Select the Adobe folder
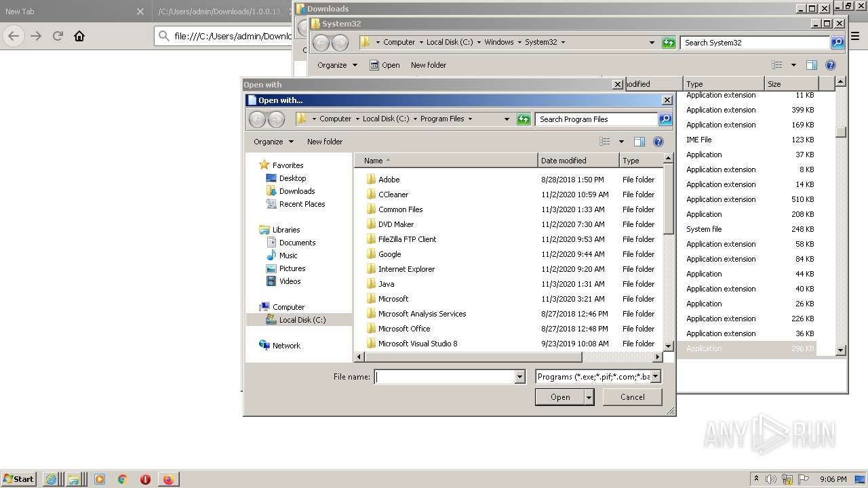 click(x=389, y=180)
